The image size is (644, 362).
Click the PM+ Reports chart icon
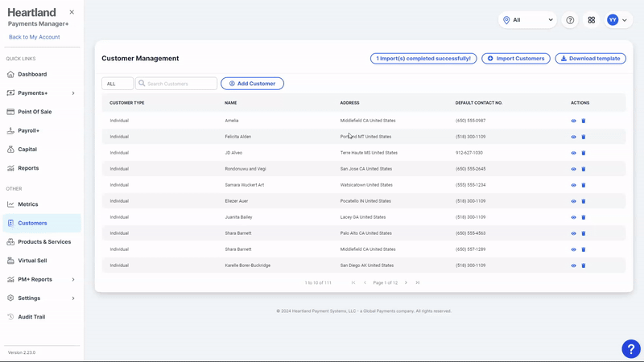[10, 279]
